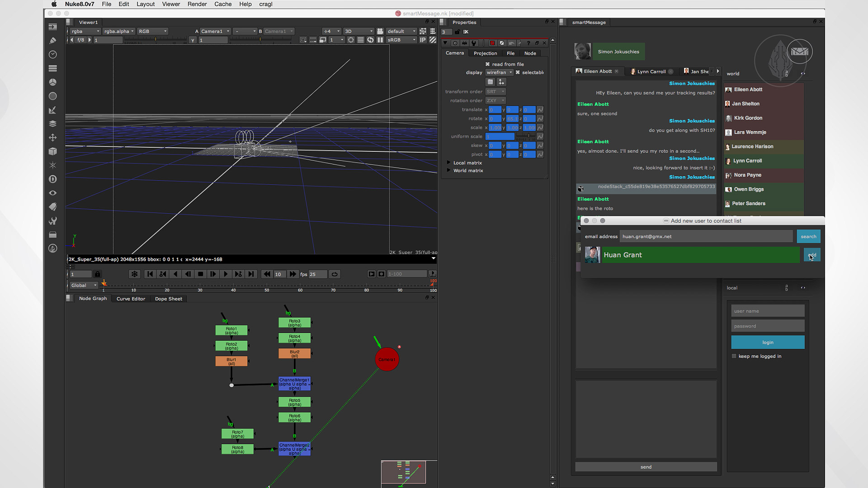The height and width of the screenshot is (488, 868).
Task: Expand the Local matrix section
Action: [449, 163]
